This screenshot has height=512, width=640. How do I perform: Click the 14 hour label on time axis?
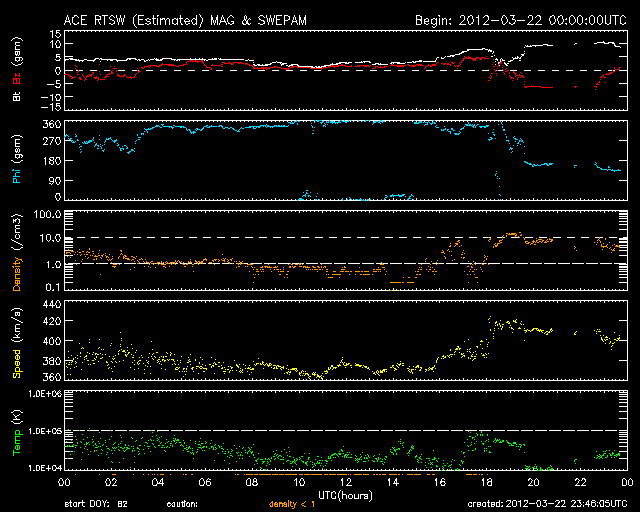click(393, 483)
